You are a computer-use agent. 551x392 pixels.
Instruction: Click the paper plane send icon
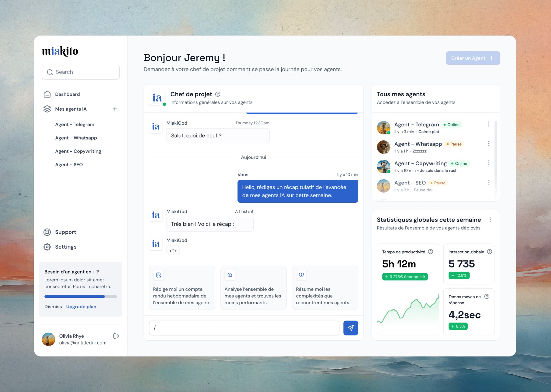coord(351,328)
